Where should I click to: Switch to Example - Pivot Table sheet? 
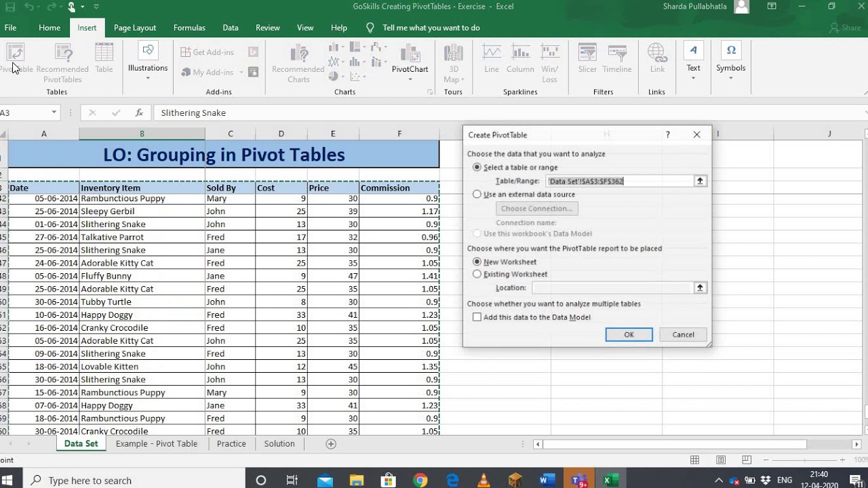click(157, 444)
